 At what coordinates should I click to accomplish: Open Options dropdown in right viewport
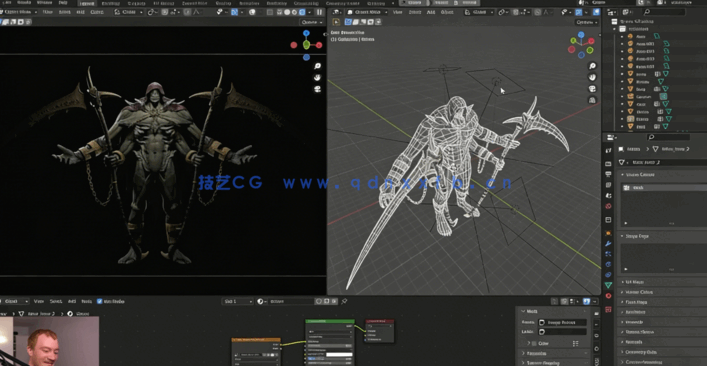[587, 22]
